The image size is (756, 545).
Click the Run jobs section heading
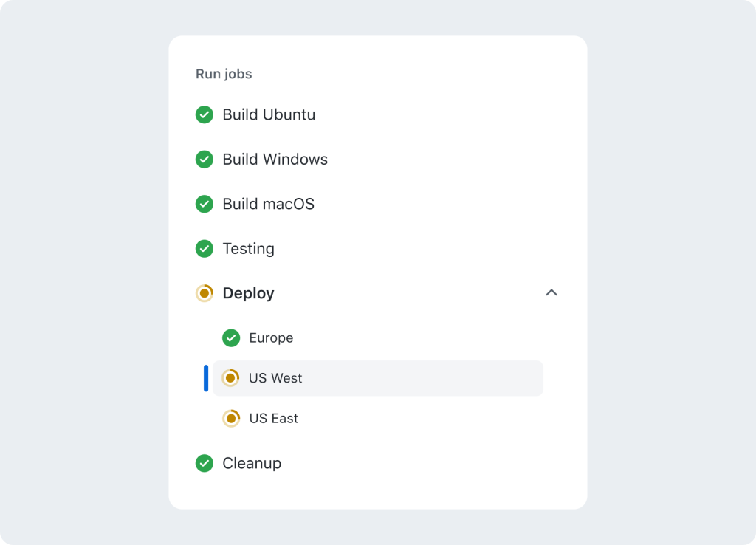[224, 74]
